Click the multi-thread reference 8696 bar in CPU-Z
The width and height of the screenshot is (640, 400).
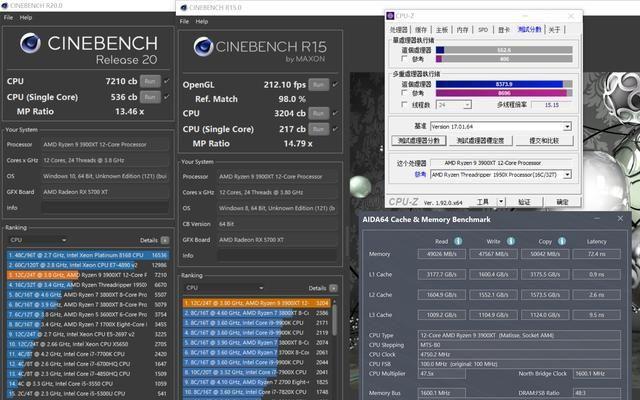pos(504,93)
